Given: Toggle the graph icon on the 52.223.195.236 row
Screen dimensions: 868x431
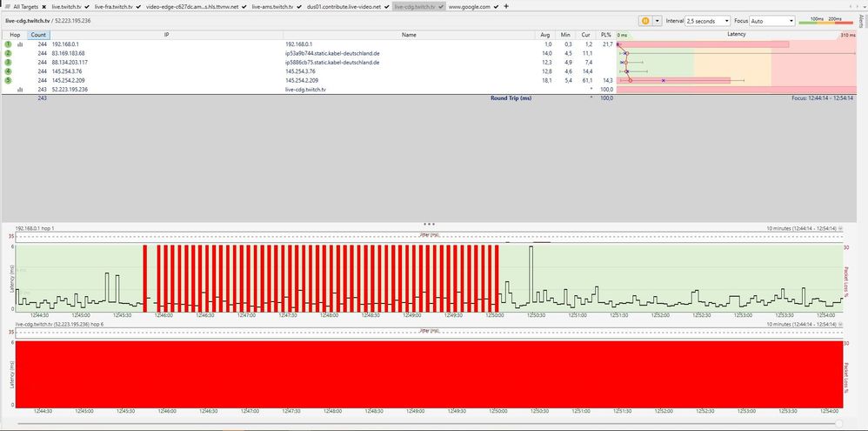Looking at the screenshot, I should (x=20, y=89).
